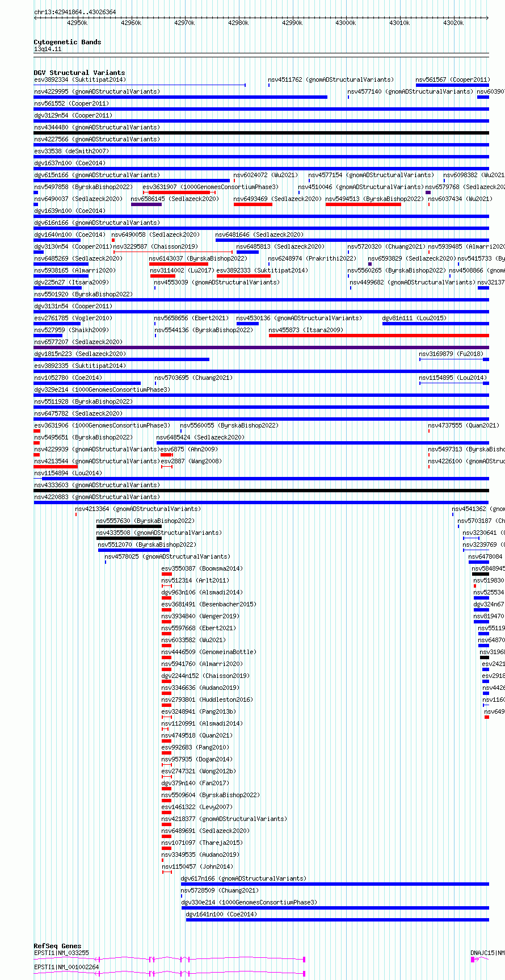
Task: Open variant nsv6024072 (Wu2021)
Action: click(x=266, y=175)
